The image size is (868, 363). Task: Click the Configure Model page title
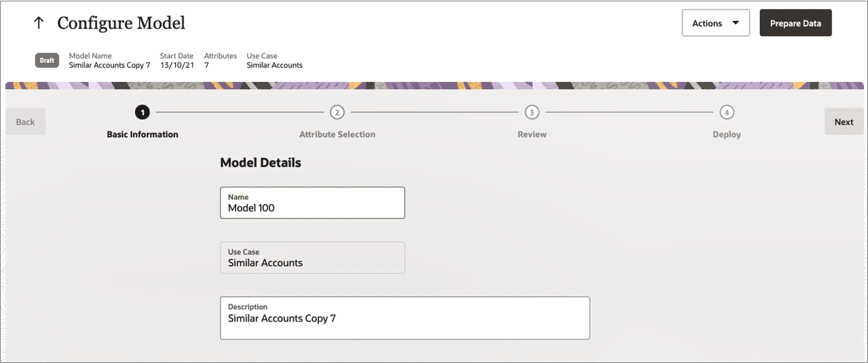pos(121,23)
